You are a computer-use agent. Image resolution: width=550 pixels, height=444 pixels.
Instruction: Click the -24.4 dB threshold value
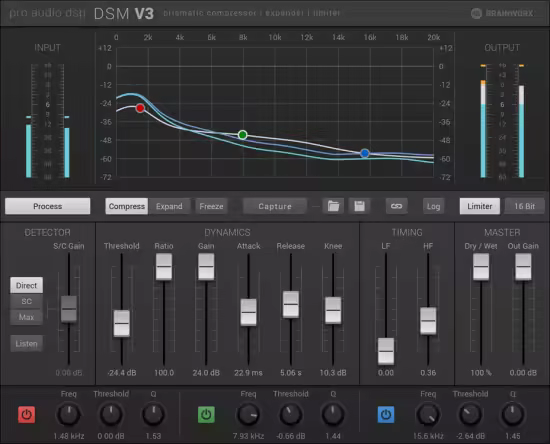pyautogui.click(x=122, y=373)
